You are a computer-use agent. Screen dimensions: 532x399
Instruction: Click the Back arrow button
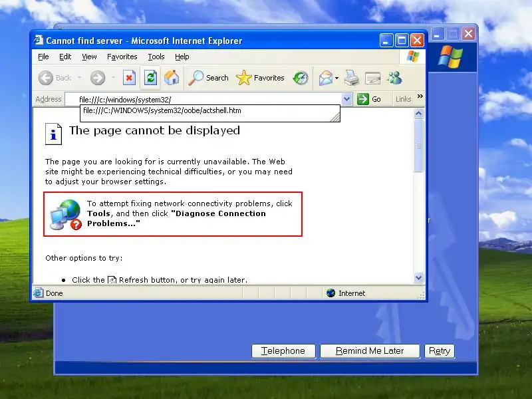pyautogui.click(x=46, y=78)
